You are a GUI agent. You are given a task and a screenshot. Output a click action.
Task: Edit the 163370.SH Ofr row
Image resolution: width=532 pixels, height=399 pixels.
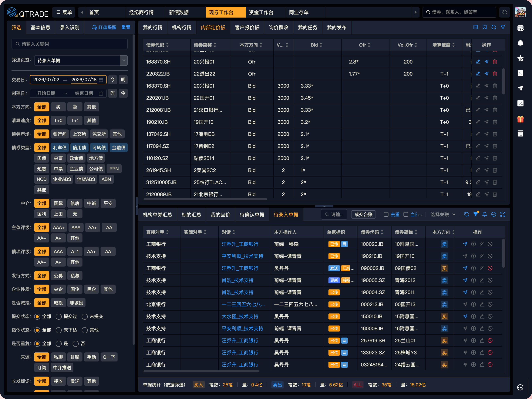[x=478, y=62]
